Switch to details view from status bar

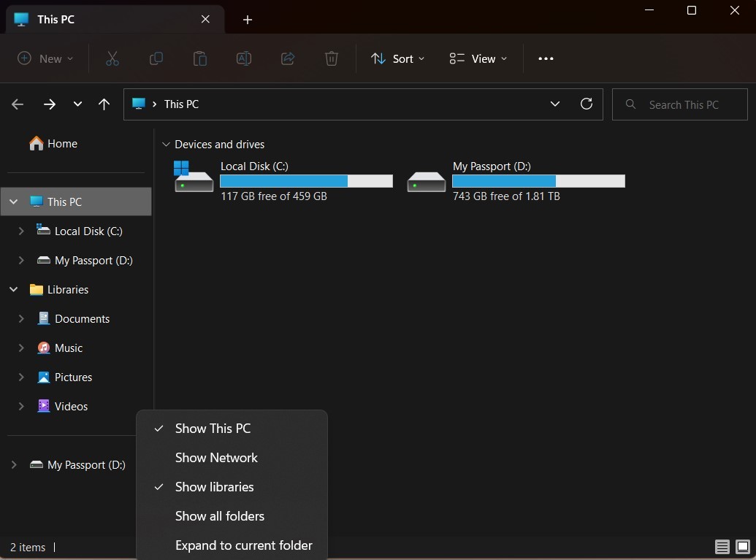click(722, 546)
